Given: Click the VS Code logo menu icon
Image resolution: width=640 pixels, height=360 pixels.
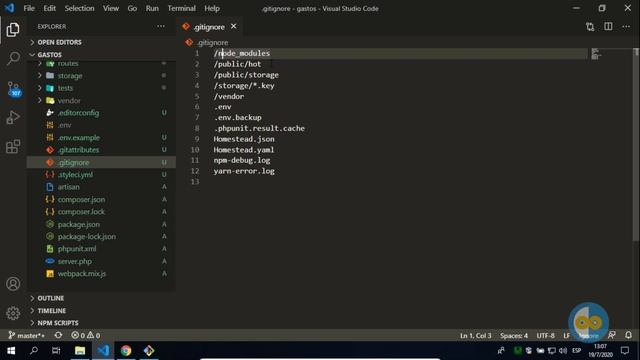Looking at the screenshot, I should pyautogui.click(x=9, y=8).
